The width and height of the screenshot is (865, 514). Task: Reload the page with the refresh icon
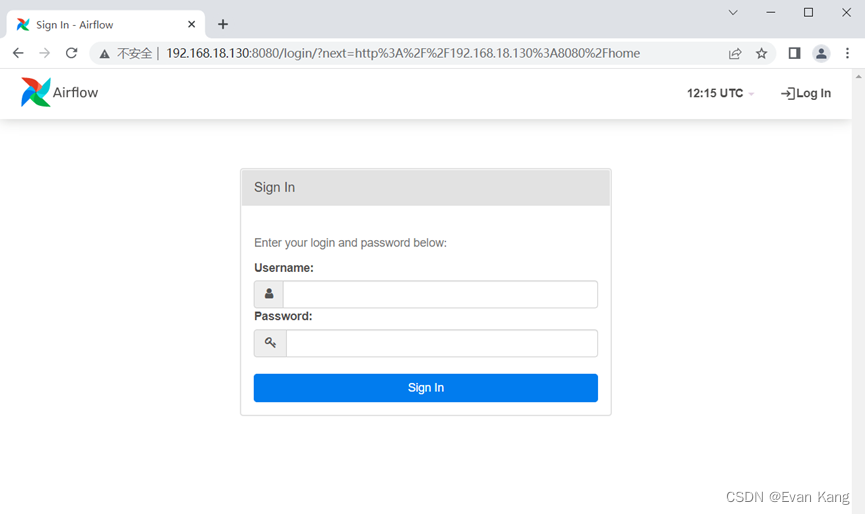[x=71, y=53]
